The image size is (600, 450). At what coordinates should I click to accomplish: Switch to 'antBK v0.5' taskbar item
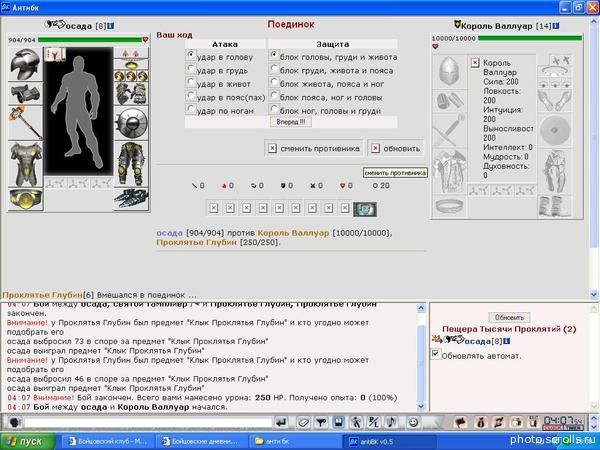point(389,442)
